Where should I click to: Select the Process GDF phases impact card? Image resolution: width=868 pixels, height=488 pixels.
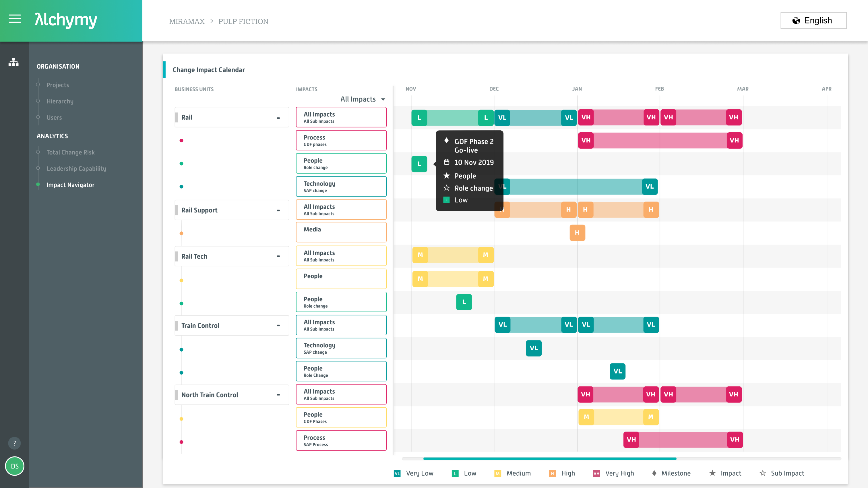(341, 141)
